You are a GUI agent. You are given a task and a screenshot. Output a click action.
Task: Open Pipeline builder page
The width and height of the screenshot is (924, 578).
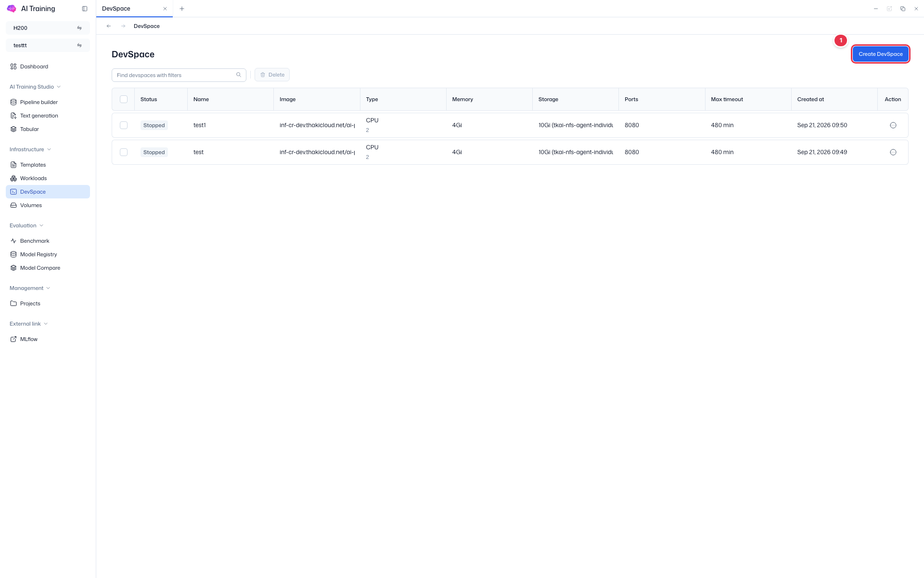coord(48,102)
